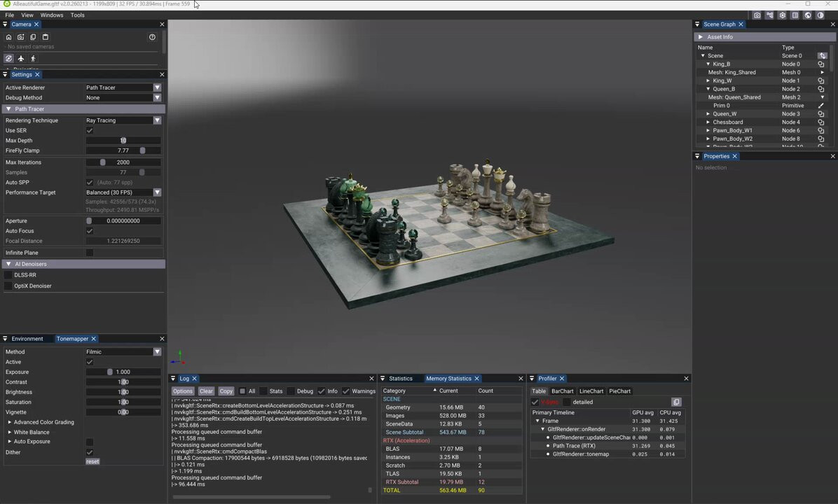Viewport: 838px width, 504px height.
Task: Click the Log Clear button
Action: pos(206,391)
